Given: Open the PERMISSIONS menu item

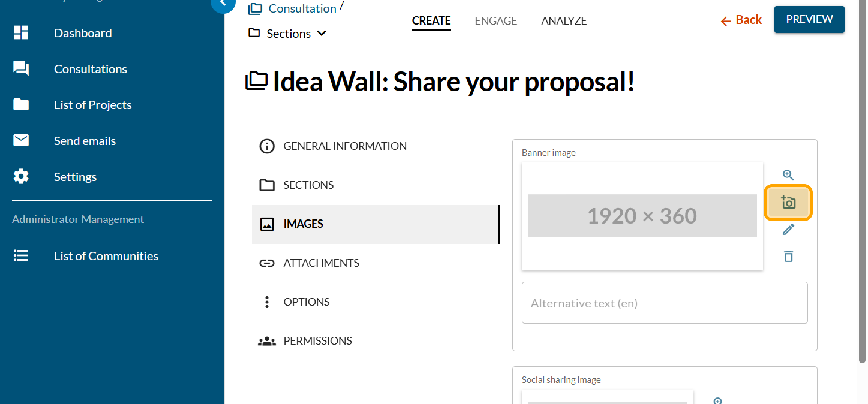Looking at the screenshot, I should click(x=317, y=341).
